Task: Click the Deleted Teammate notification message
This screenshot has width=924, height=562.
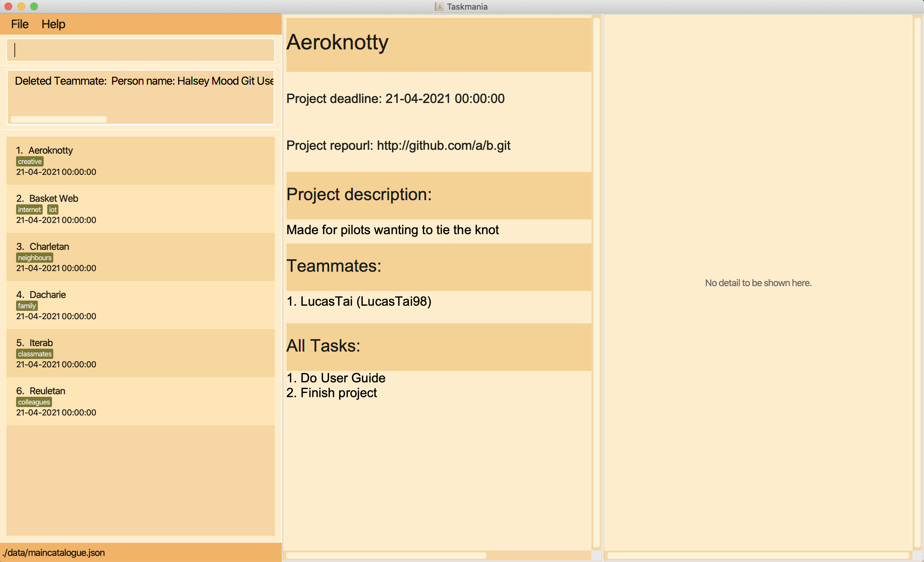Action: click(x=141, y=96)
